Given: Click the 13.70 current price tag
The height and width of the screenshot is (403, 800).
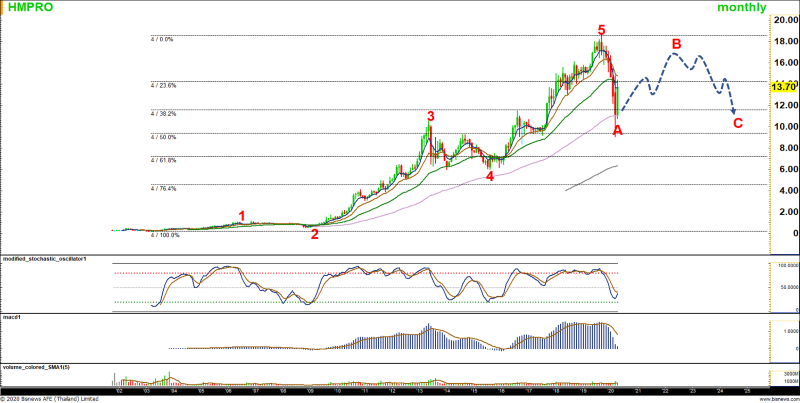Looking at the screenshot, I should click(783, 87).
